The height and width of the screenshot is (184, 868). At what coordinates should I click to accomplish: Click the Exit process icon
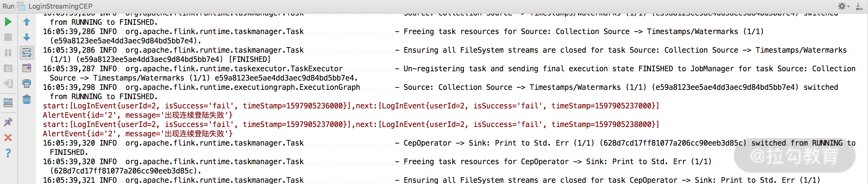(8, 83)
